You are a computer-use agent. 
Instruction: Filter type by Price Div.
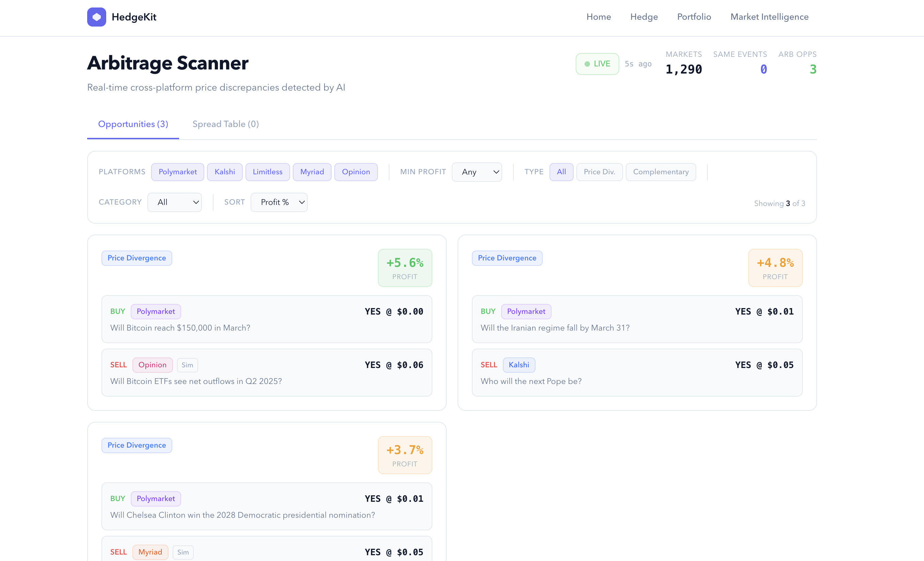point(599,172)
